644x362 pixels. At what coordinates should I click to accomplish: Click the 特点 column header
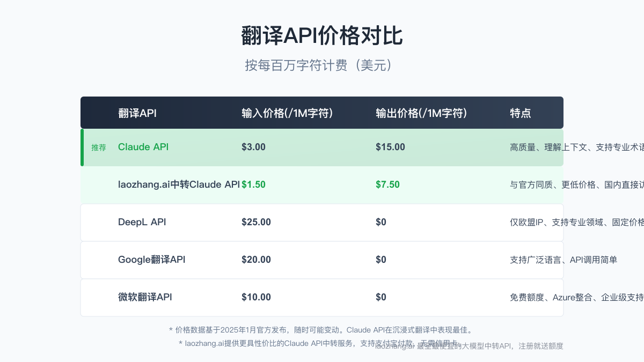click(521, 113)
